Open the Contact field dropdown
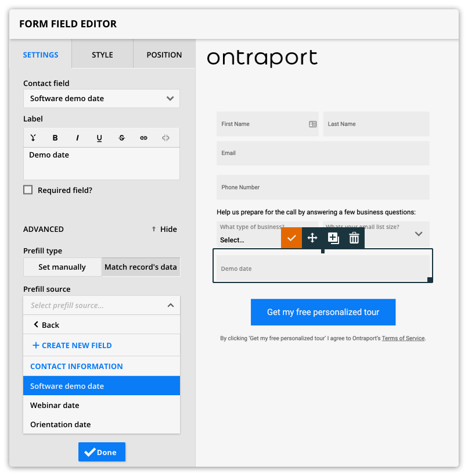 tap(102, 98)
